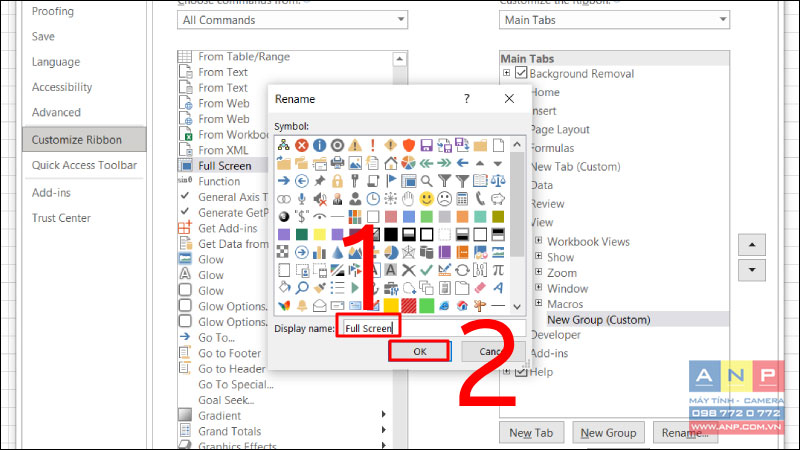Choose the balance scales symbol
This screenshot has width=800, height=450.
[x=498, y=181]
